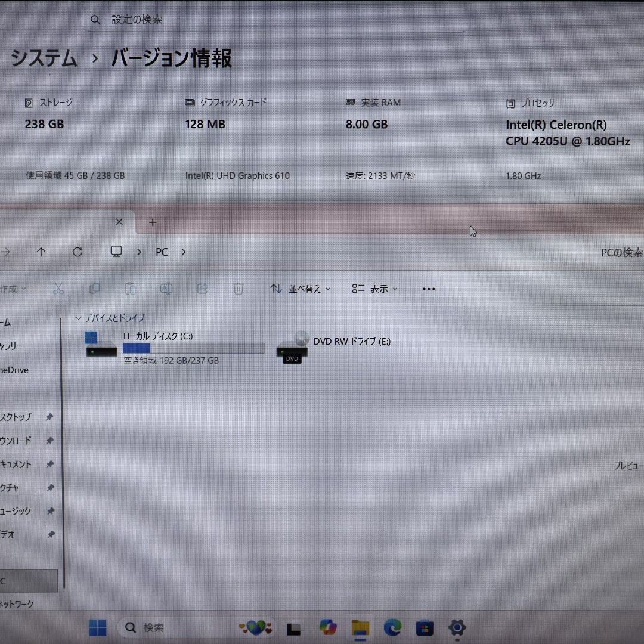Select the Cut icon in the toolbar
644x644 pixels.
[x=58, y=289]
